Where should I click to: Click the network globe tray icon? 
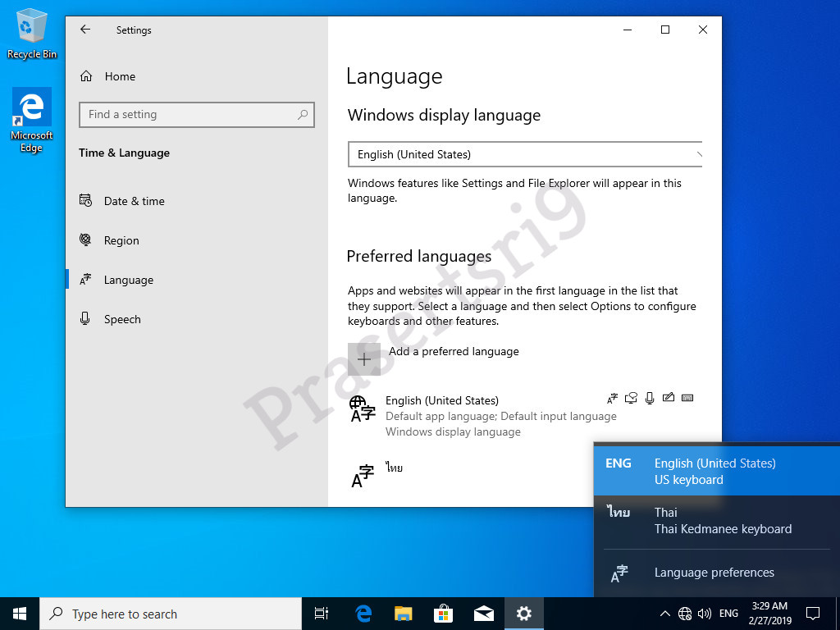[685, 614]
